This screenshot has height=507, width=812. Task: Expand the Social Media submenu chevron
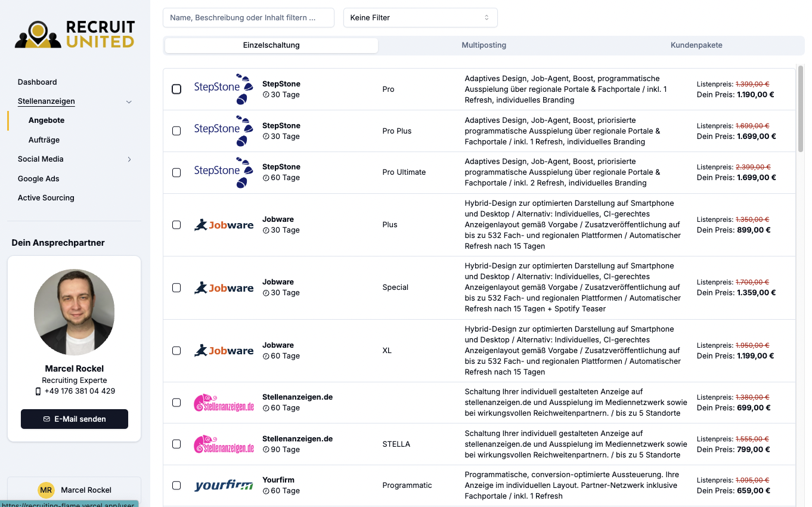click(129, 159)
